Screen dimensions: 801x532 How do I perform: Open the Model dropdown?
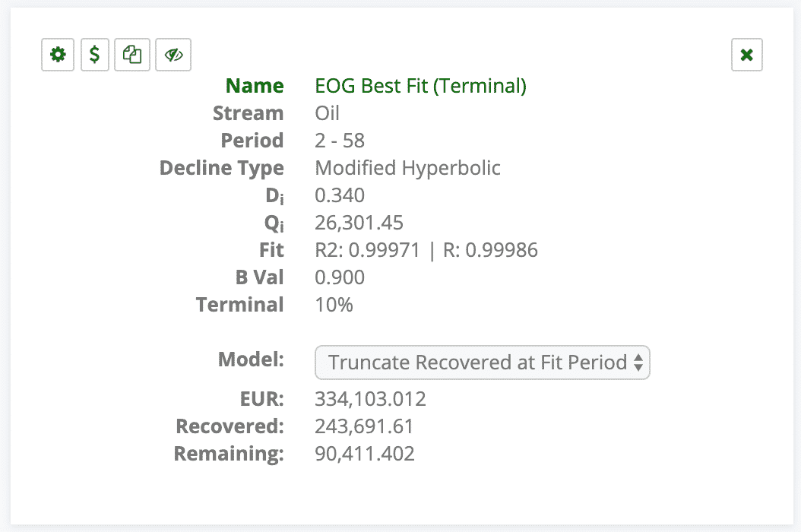coord(482,363)
